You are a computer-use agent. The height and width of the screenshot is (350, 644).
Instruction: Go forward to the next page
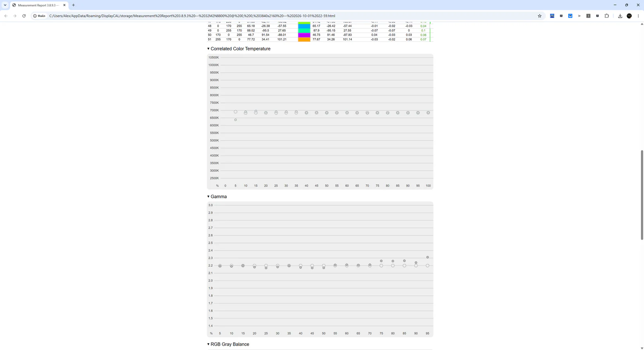(x=14, y=16)
